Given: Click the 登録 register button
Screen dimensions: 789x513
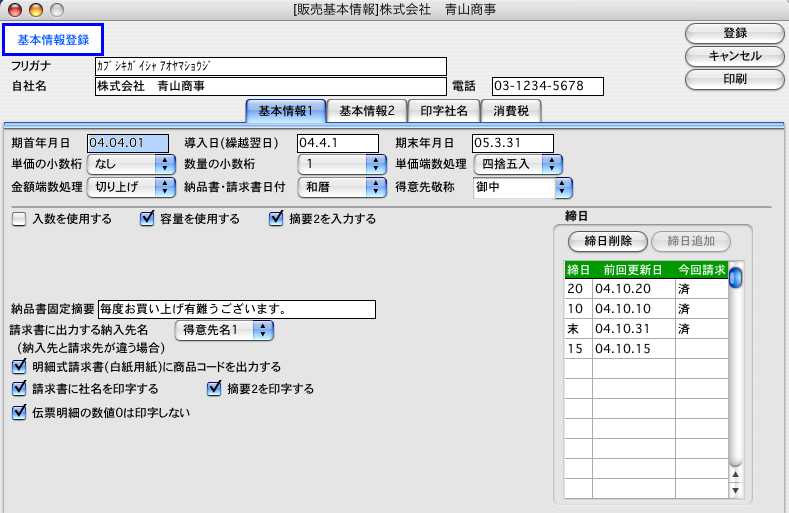Looking at the screenshot, I should point(734,33).
